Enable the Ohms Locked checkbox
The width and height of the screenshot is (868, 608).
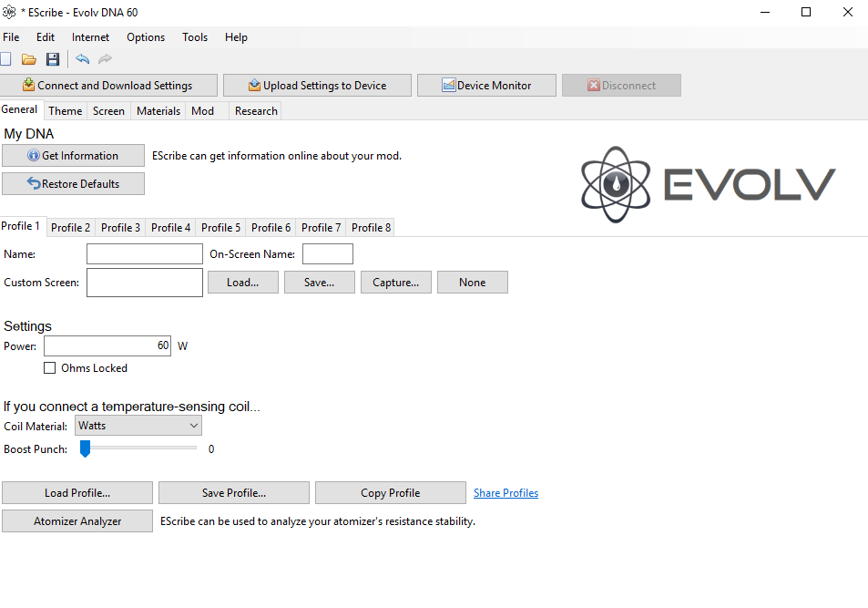50,368
